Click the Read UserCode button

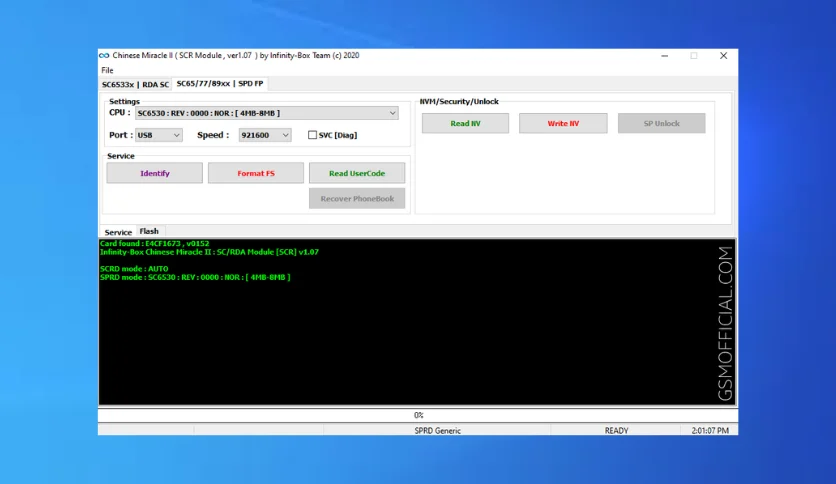pos(357,173)
